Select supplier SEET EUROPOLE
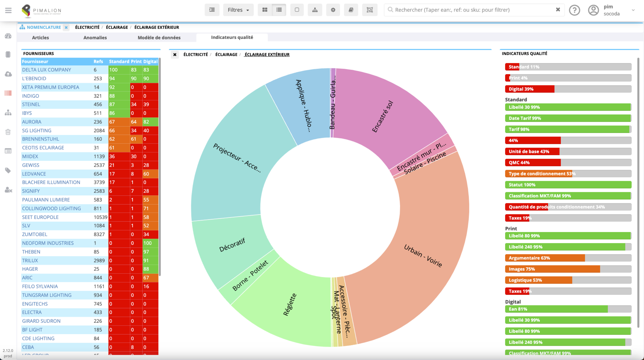The height and width of the screenshot is (360, 644). (40, 217)
